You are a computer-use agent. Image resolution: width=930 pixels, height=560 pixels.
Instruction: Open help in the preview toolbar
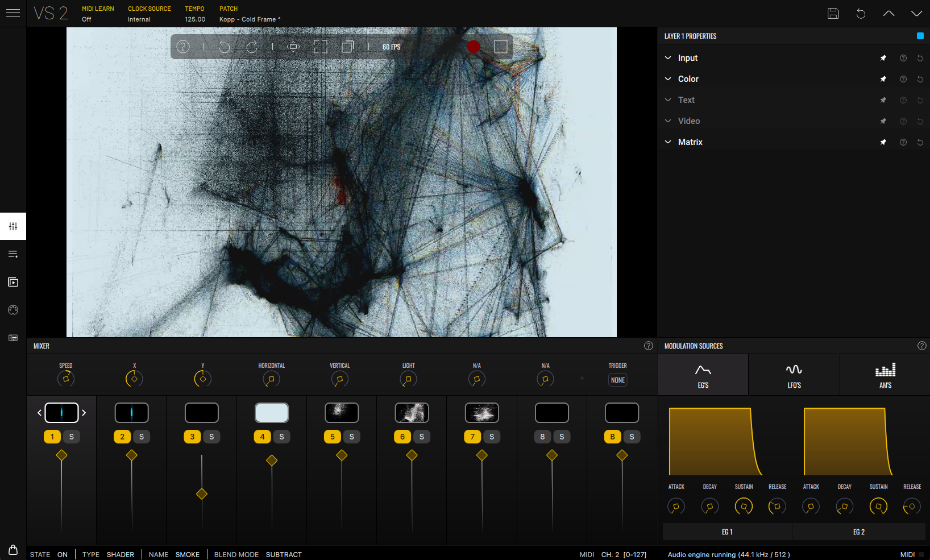click(183, 47)
